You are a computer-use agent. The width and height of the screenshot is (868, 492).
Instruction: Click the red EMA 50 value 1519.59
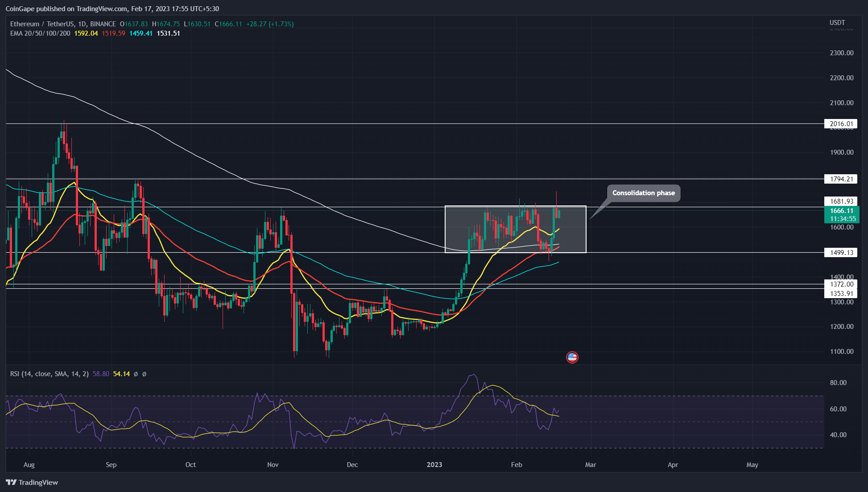tap(113, 33)
